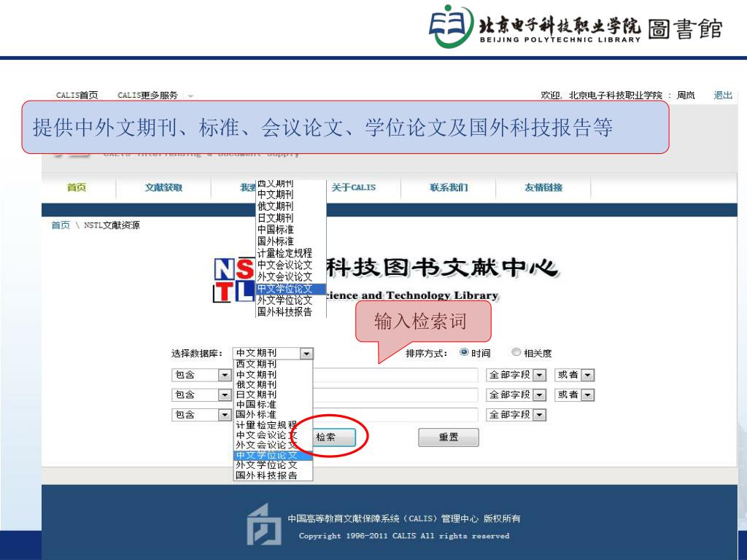Open the 文献获取 navigation tab
Image resolution: width=747 pixels, height=560 pixels.
(x=164, y=187)
